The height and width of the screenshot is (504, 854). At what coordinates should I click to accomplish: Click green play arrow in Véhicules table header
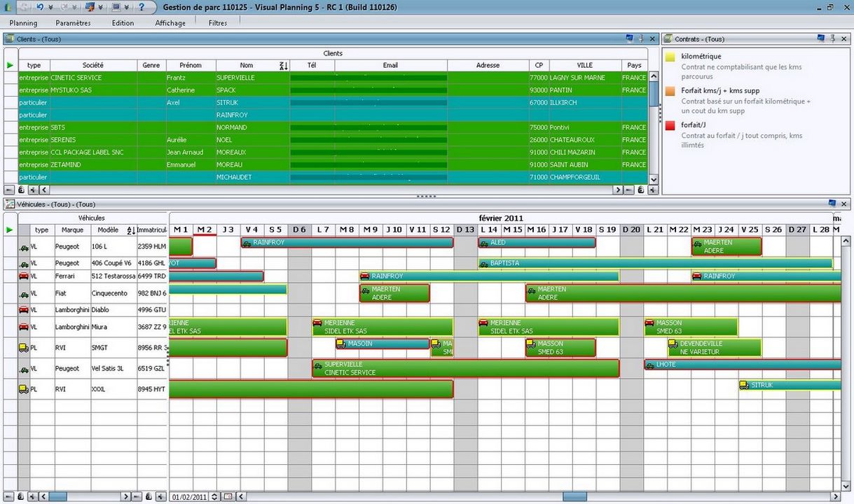pyautogui.click(x=10, y=230)
